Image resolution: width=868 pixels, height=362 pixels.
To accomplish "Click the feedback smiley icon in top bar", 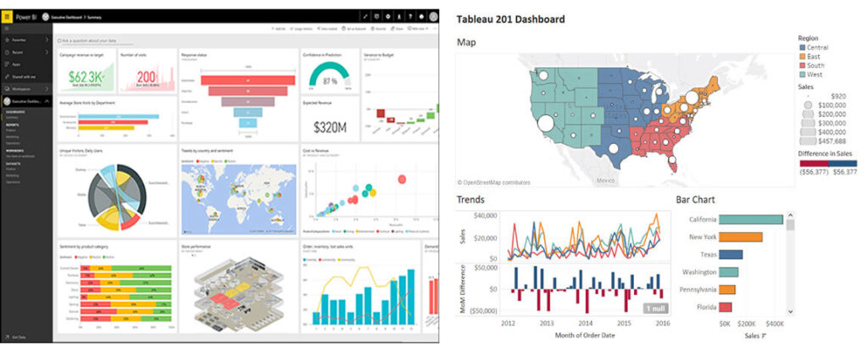I will pos(421,17).
